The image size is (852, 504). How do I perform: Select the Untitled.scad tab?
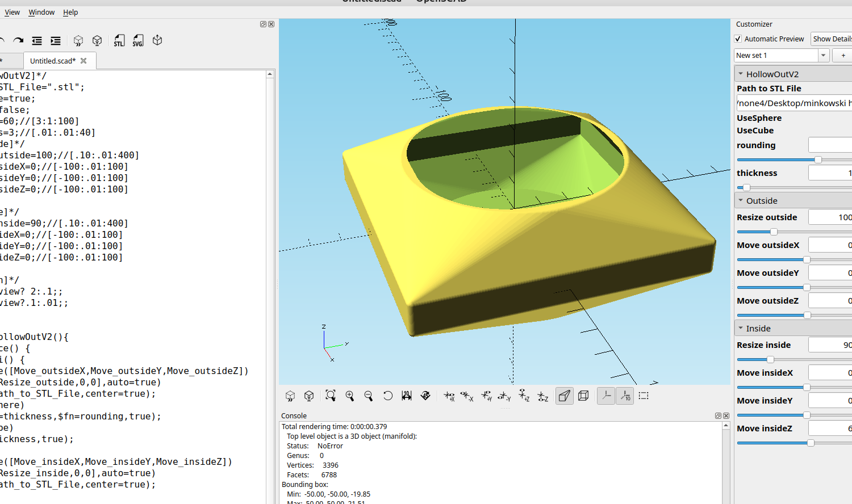point(52,61)
